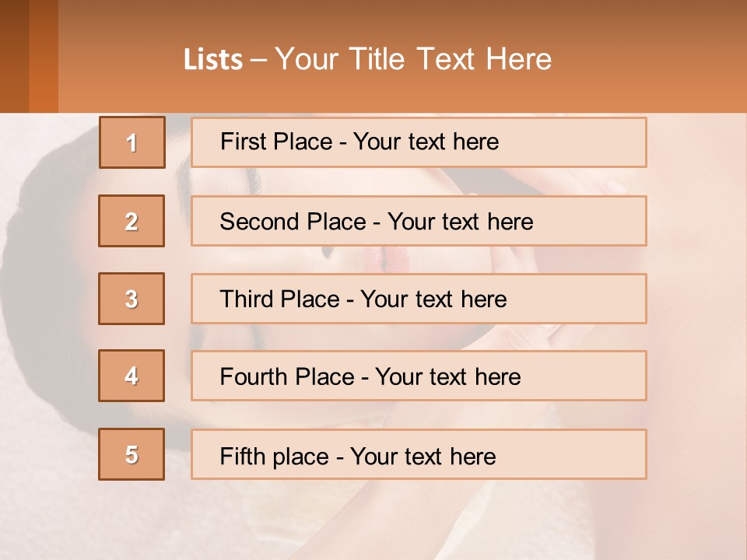Viewport: 747px width, 560px height.
Task: Click the dark brown stripe in header corner
Action: click(14, 56)
